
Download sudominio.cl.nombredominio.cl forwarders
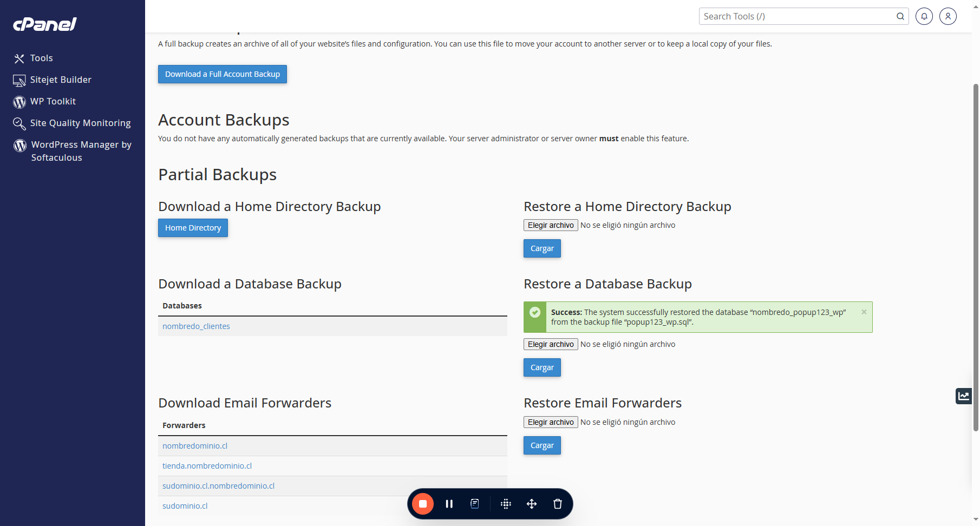[x=218, y=486]
